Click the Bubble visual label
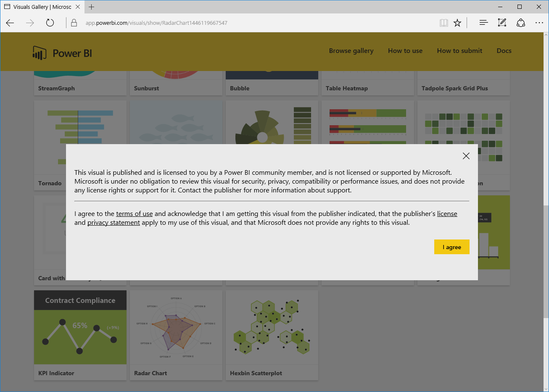Screen dimensions: 549x392 (x=240, y=88)
